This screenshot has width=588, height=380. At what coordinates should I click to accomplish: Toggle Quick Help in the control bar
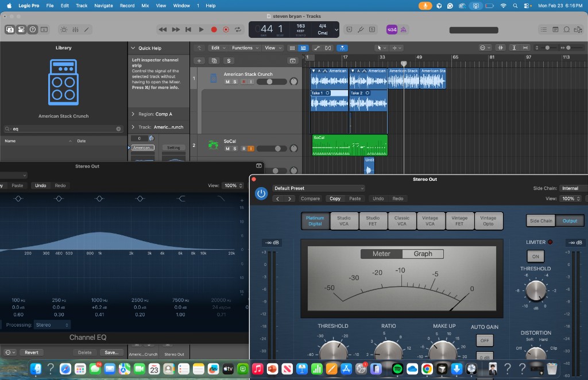[33, 29]
